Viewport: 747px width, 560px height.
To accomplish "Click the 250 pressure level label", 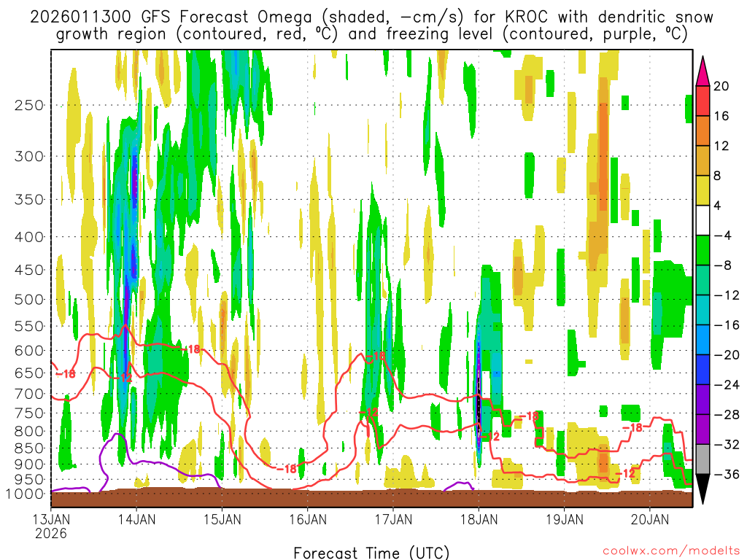I will click(x=29, y=105).
